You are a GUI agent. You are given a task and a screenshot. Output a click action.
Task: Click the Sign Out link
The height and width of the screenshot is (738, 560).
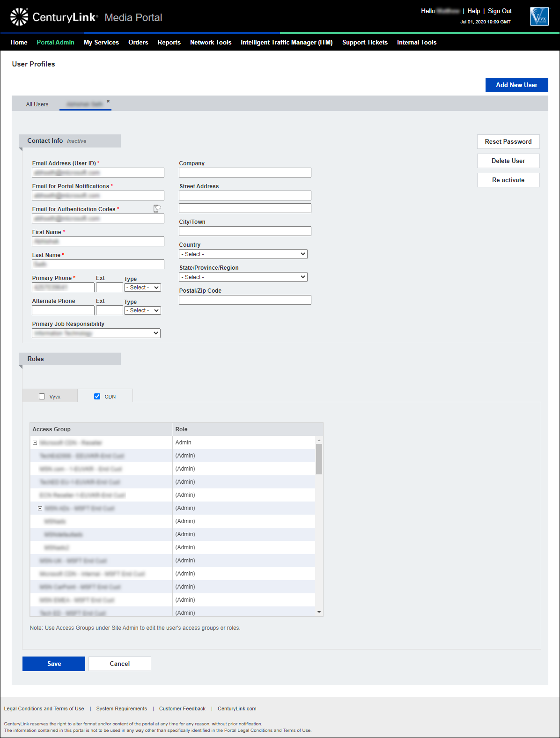[x=500, y=11]
